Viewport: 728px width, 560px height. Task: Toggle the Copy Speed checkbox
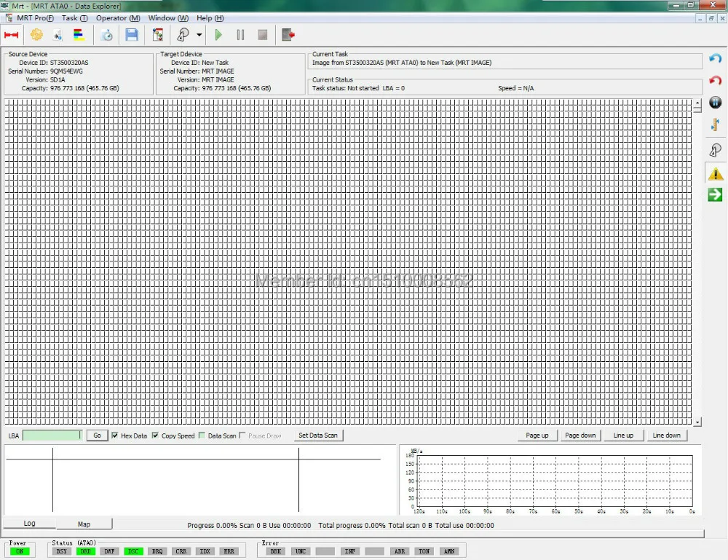coord(155,435)
